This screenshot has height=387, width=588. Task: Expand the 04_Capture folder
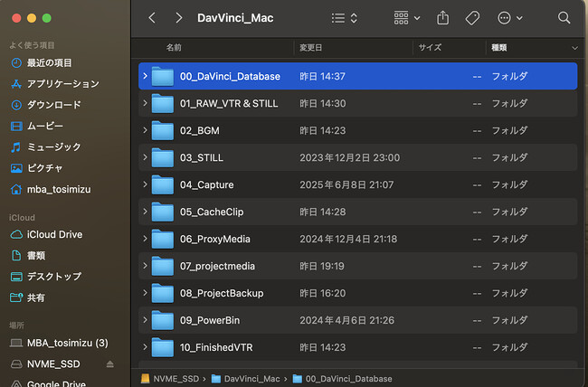145,184
